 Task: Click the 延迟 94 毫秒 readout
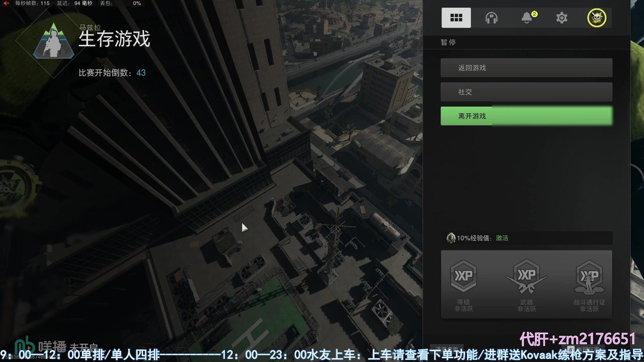point(74,3)
